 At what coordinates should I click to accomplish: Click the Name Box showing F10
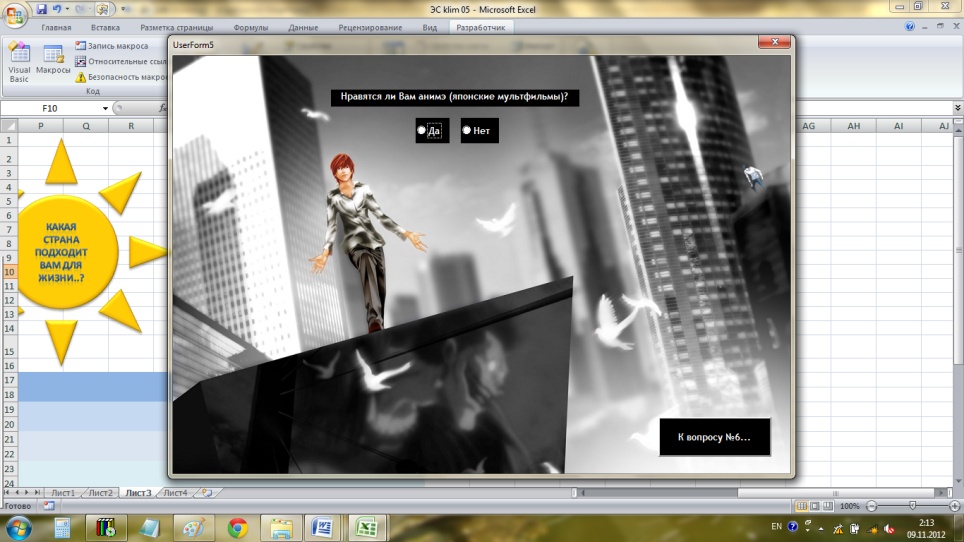point(50,108)
